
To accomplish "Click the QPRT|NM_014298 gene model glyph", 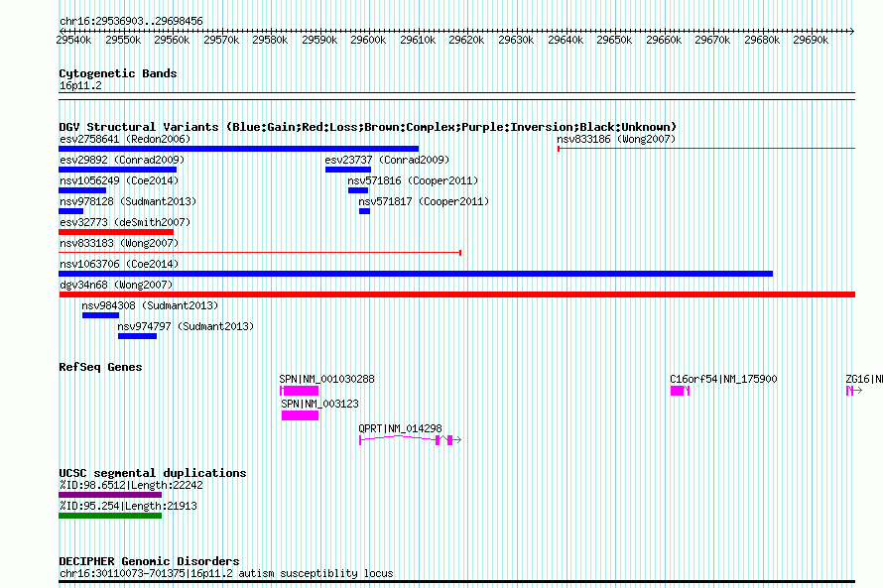I will click(411, 440).
